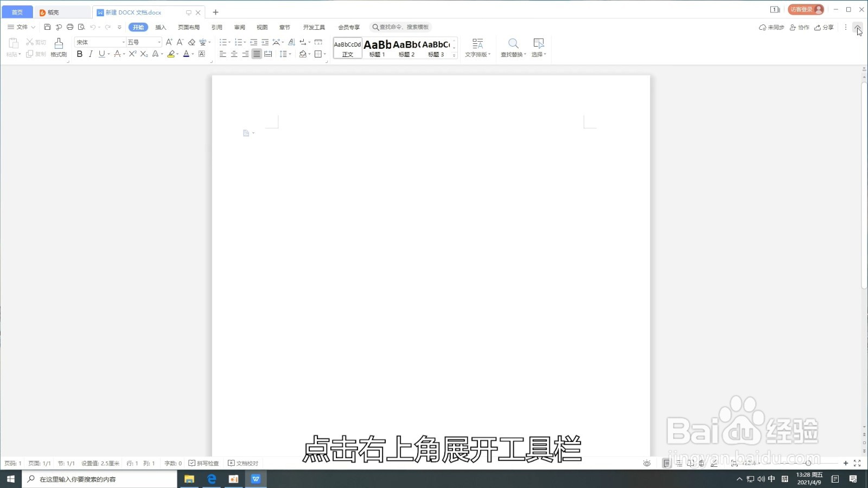This screenshot has width=868, height=488.
Task: Align text left
Action: click(222, 54)
